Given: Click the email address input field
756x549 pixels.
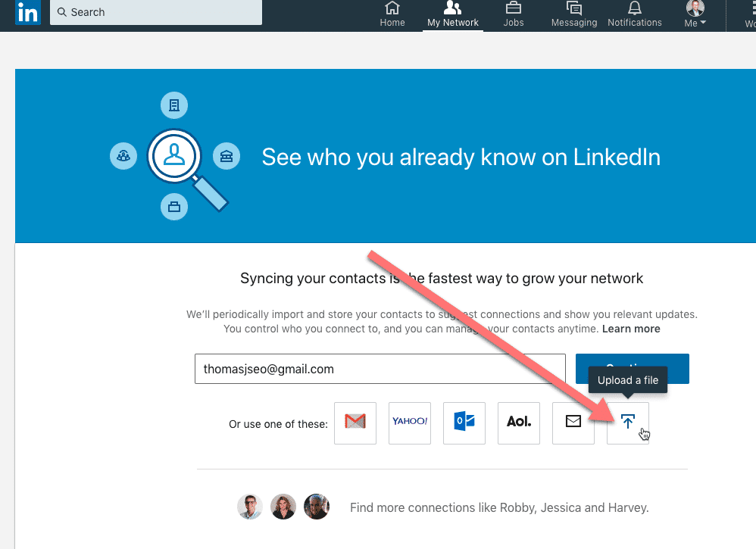Looking at the screenshot, I should (x=380, y=369).
